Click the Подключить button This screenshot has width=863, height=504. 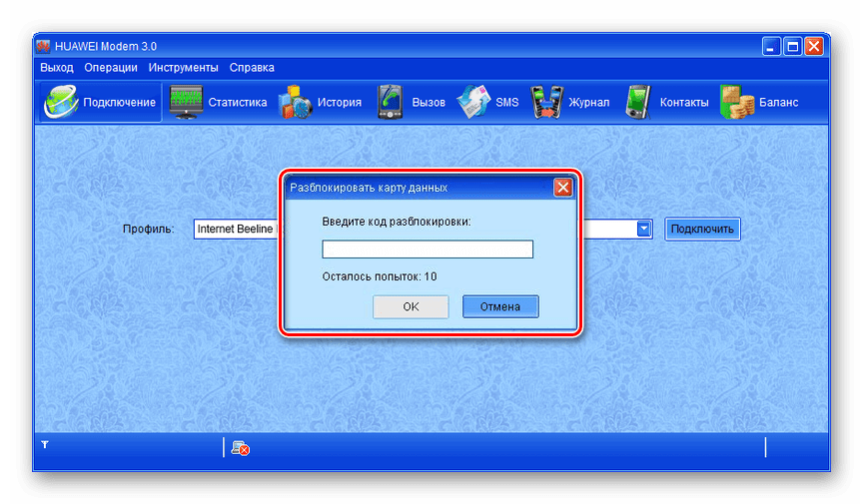(x=703, y=229)
